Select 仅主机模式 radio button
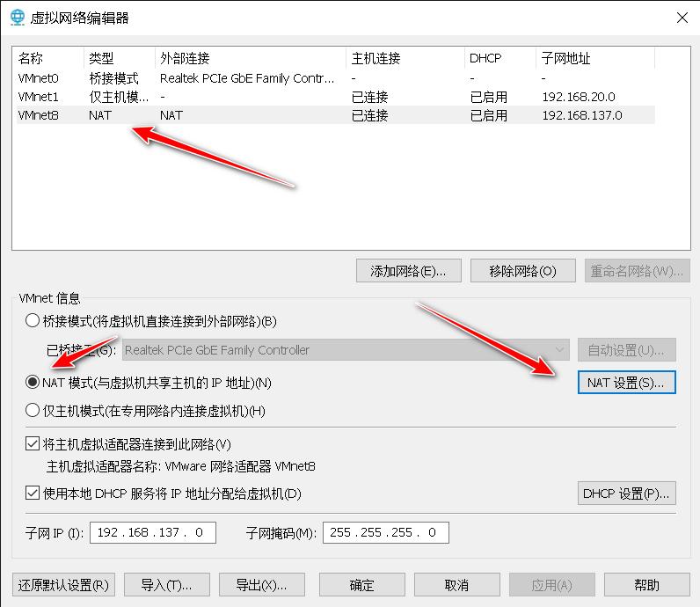700x607 pixels. pos(33,411)
